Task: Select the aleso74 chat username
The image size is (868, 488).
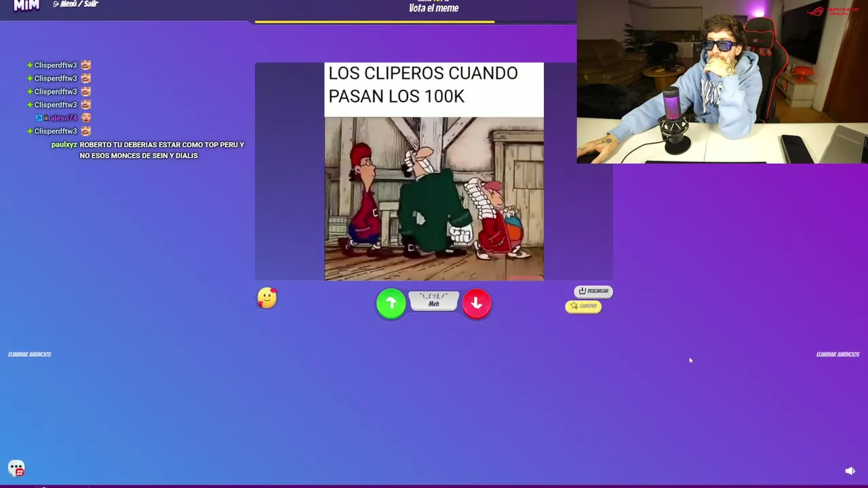Action: click(64, 118)
